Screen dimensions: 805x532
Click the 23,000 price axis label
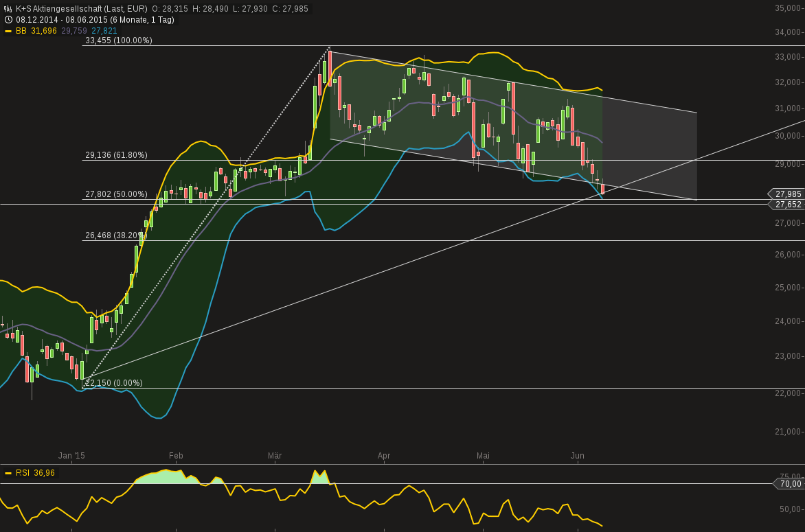pyautogui.click(x=787, y=356)
